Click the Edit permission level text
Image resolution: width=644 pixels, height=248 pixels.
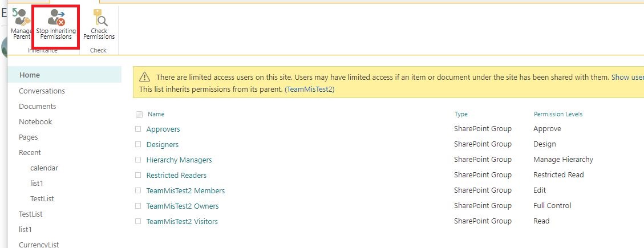tap(540, 190)
